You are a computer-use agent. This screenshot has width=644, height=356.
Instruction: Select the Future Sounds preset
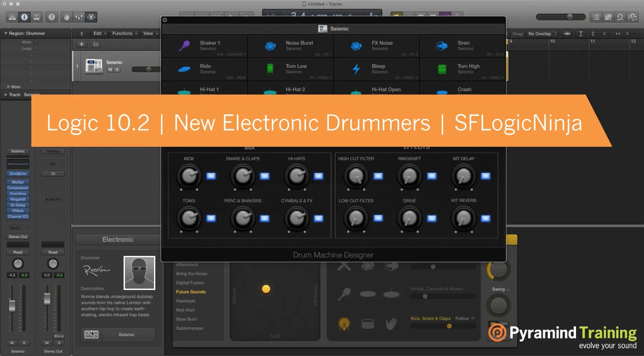tap(191, 291)
